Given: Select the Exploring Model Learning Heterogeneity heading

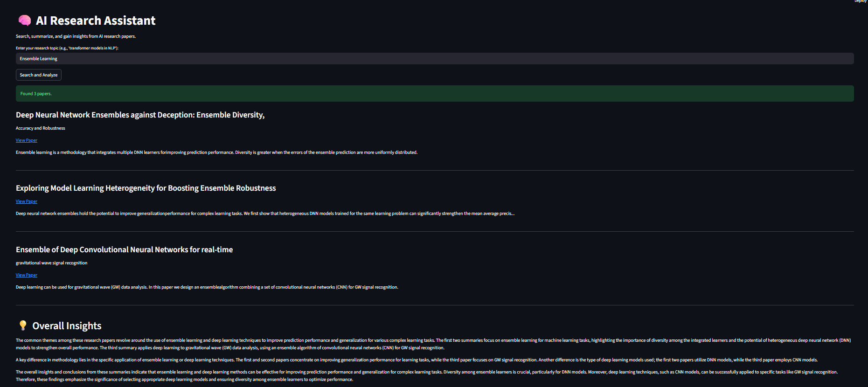Looking at the screenshot, I should point(146,188).
